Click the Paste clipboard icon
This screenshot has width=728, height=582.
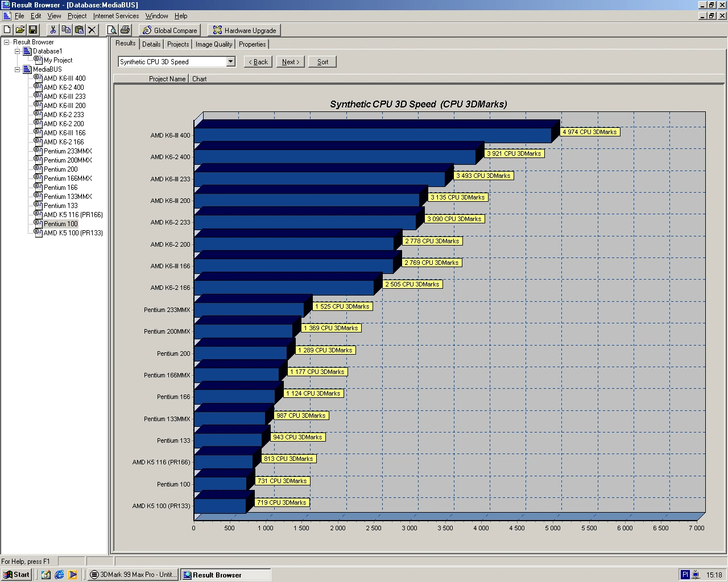tap(79, 30)
